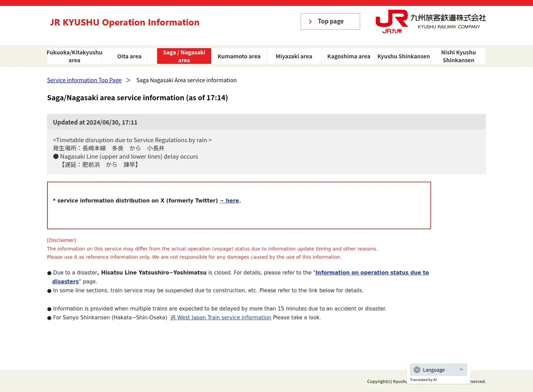Go to the Miyazaki area tab
The height and width of the screenshot is (392, 533).
point(294,56)
